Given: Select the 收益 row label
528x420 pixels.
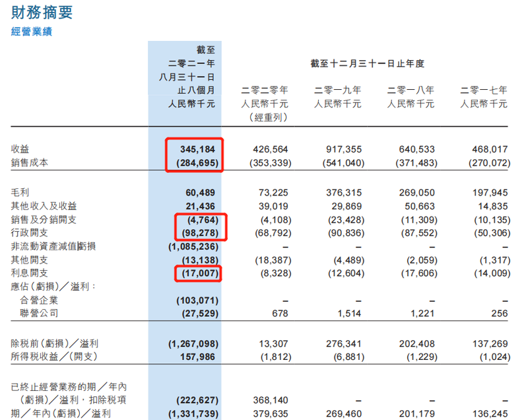Looking at the screenshot, I should click(x=20, y=149).
